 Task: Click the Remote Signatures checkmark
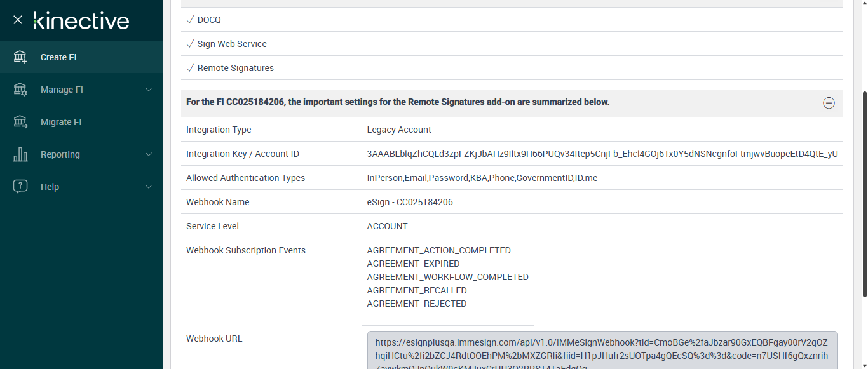[190, 68]
